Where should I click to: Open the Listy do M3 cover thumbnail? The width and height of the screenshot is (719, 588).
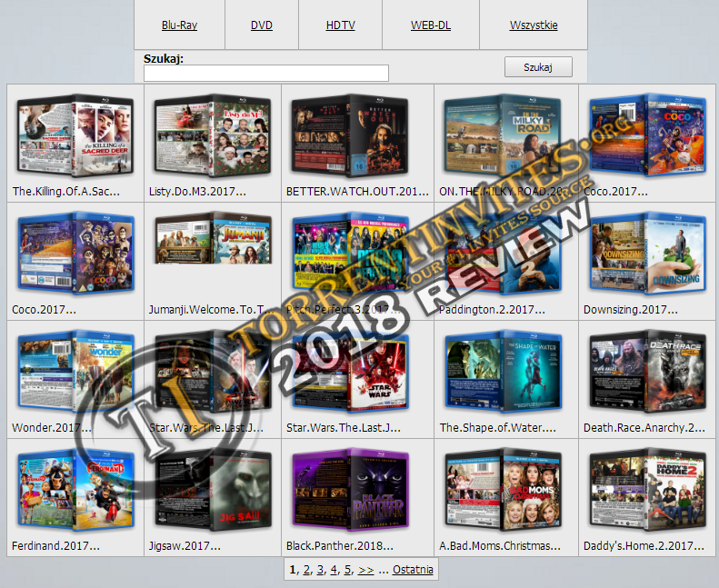click(213, 135)
